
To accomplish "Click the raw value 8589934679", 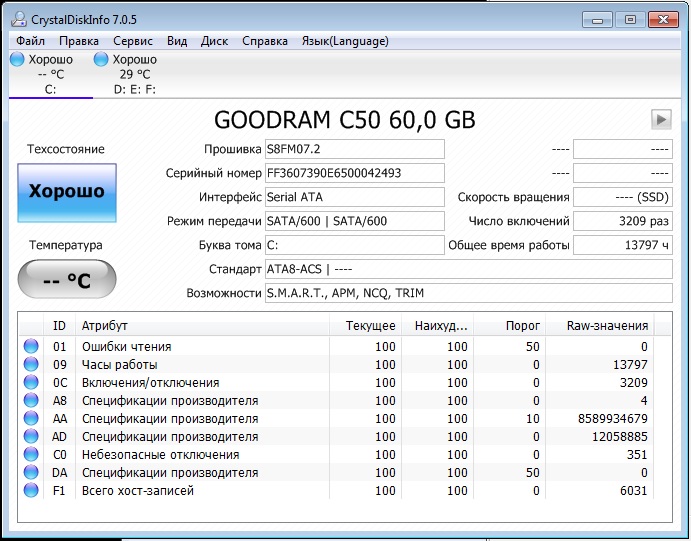I will click(613, 419).
